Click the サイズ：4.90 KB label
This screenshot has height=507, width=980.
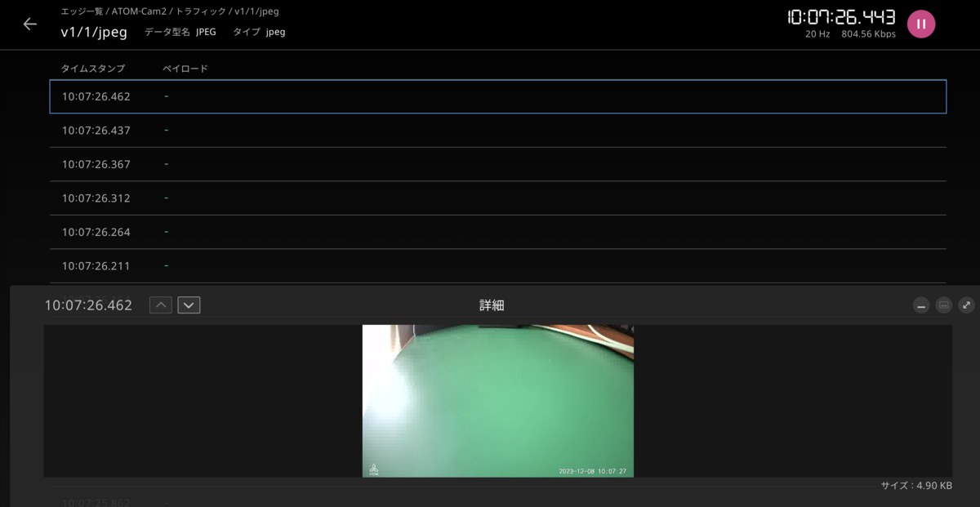click(x=916, y=486)
